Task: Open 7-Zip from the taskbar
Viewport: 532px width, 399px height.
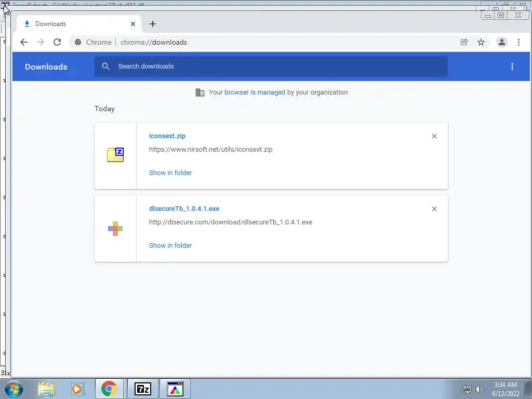Action: [142, 389]
